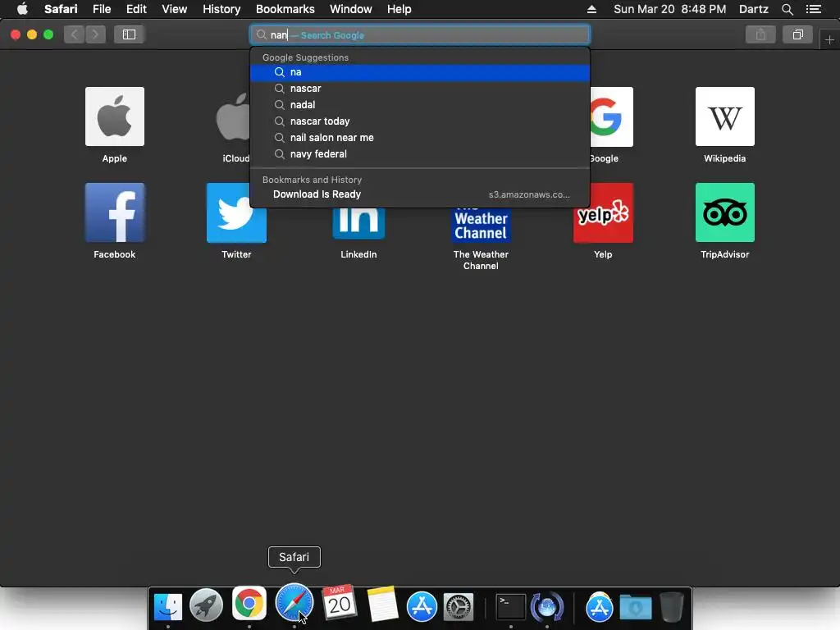The height and width of the screenshot is (630, 840).
Task: Open the Yelp favorite tile
Action: click(x=603, y=212)
